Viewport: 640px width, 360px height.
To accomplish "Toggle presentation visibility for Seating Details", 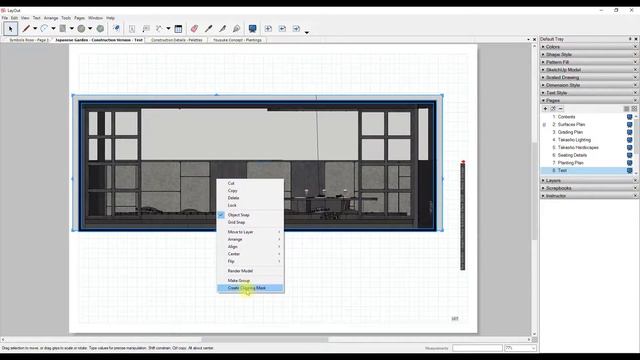I will click(x=629, y=155).
